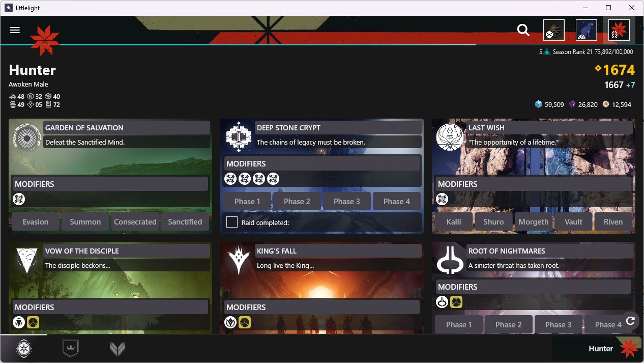Select Phase 2 in Deep Stone Crypt
644x363 pixels.
(x=297, y=202)
